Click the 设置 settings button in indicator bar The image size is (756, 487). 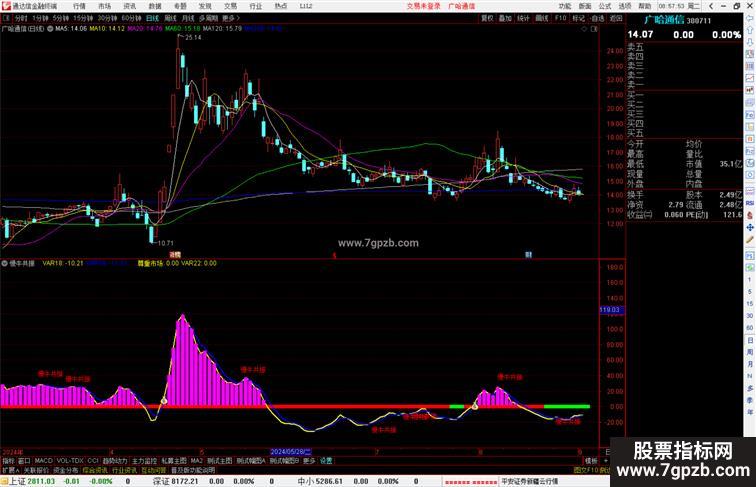[x=326, y=461]
